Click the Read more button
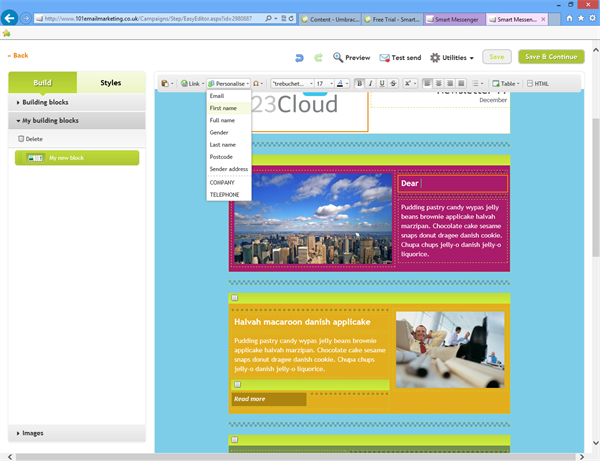Image resolution: width=600 pixels, height=461 pixels. (x=269, y=399)
